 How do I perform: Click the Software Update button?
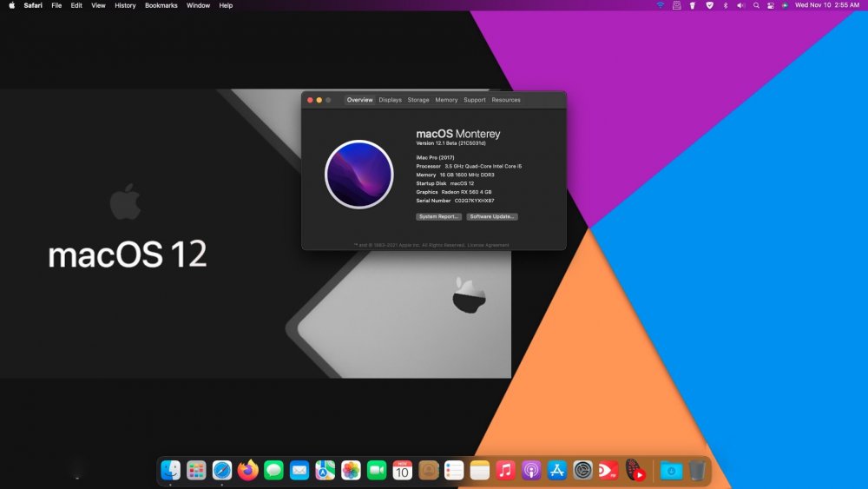pyautogui.click(x=492, y=216)
